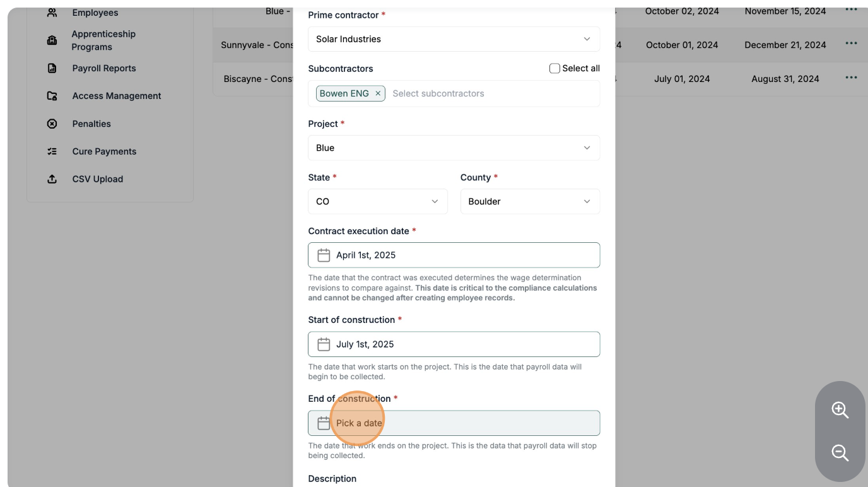Go to CSV Upload in sidebar

click(x=97, y=179)
